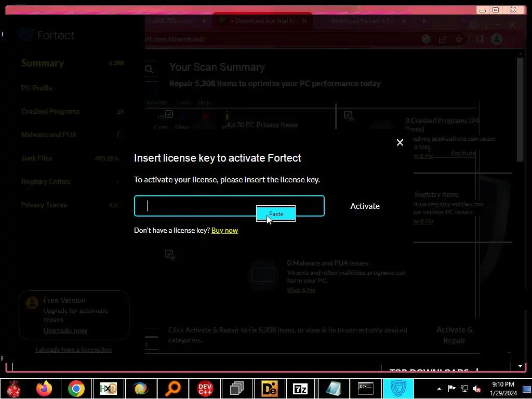Choose Paste from the context menu

(276, 214)
